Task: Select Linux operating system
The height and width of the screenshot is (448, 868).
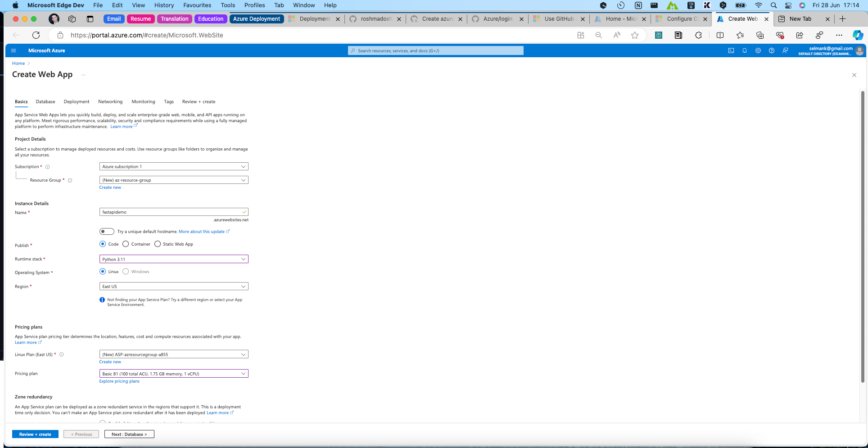Action: [103, 271]
